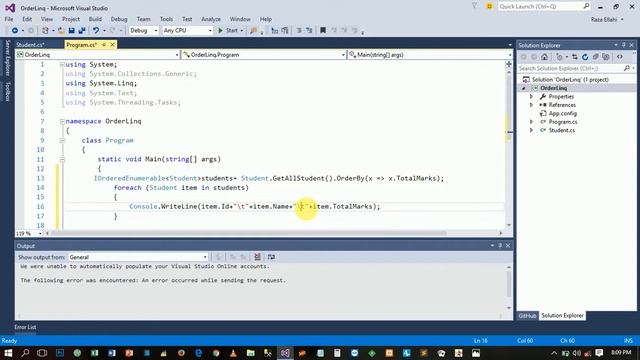Click the Save All icon in the toolbar
Viewport: 640px width, 360px height.
click(x=82, y=31)
